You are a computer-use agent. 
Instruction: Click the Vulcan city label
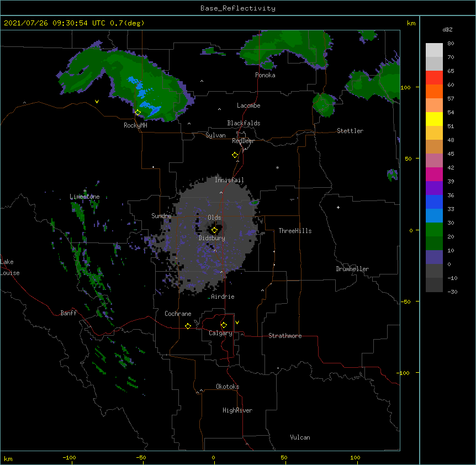(x=300, y=437)
